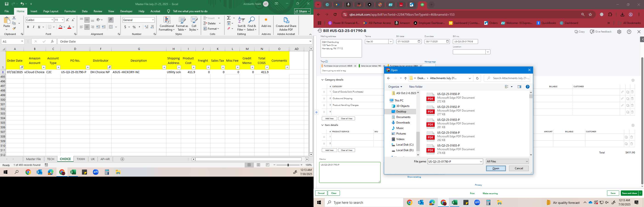Click the Excel Save disk icon

(x=6, y=4)
